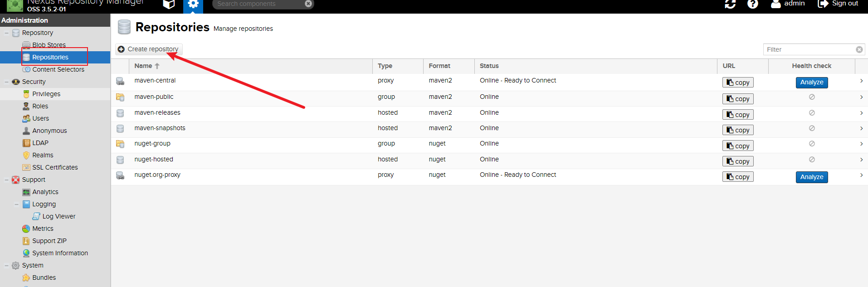
Task: Clear the search components field
Action: pos(308,4)
